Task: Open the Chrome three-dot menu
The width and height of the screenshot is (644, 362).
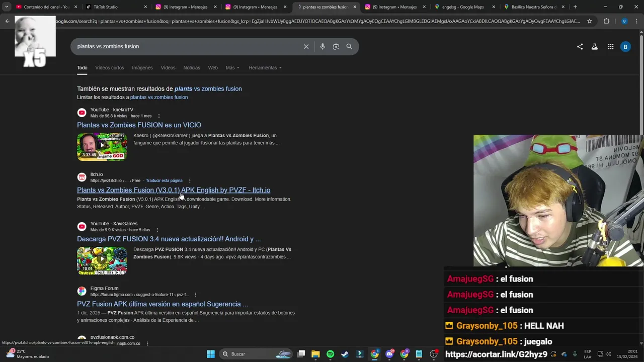Action: 636,21
